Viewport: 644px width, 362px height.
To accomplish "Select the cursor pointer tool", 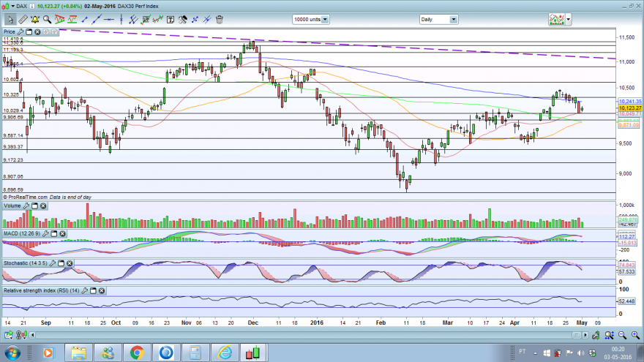I will 10,20.
